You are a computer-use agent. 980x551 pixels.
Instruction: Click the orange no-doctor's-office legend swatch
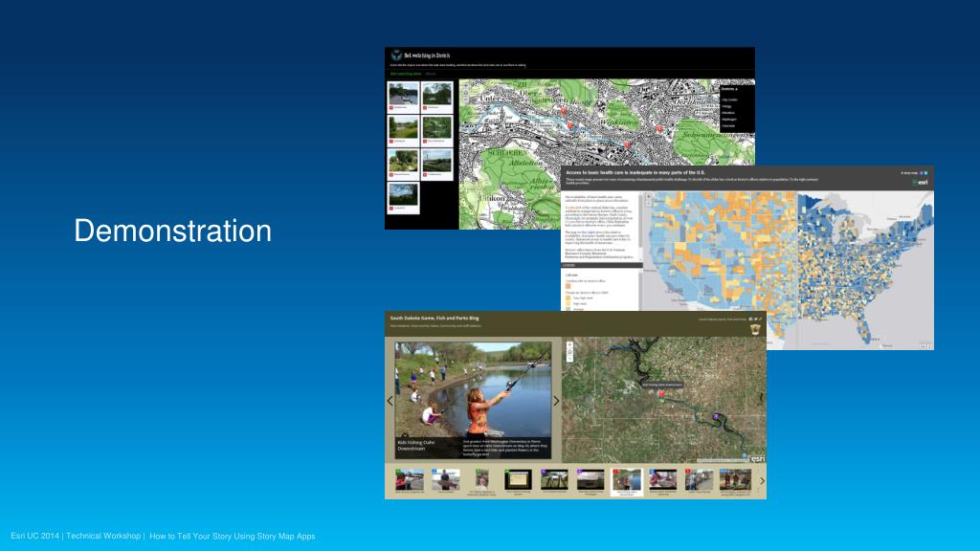pyautogui.click(x=568, y=286)
